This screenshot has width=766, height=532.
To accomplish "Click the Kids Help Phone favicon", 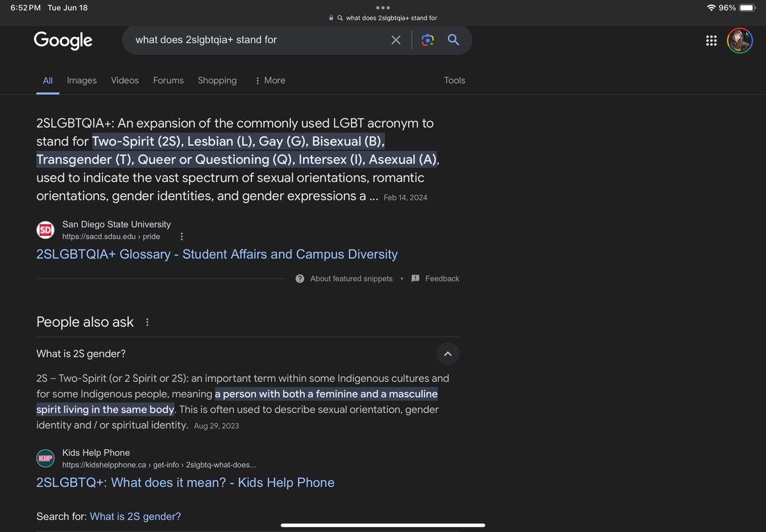I will 45,459.
